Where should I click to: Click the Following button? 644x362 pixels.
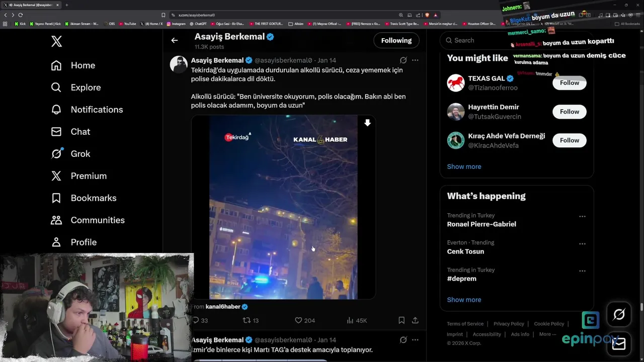(x=396, y=40)
